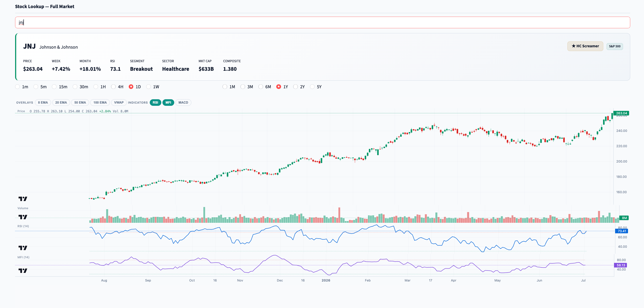Click the green 263.04 price label
The width and height of the screenshot is (644, 308).
pyautogui.click(x=621, y=113)
